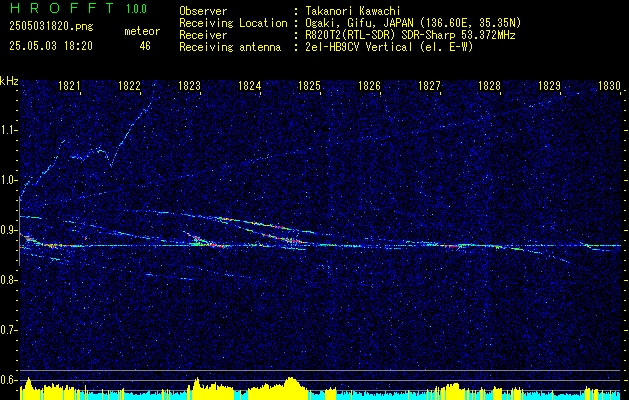Click the kHz axis unit label
The width and height of the screenshot is (629, 400).
9,81
